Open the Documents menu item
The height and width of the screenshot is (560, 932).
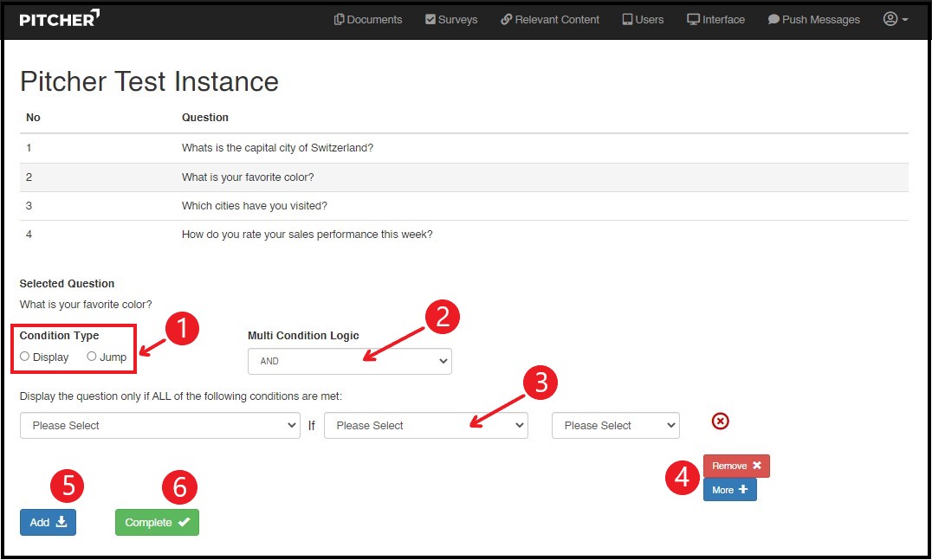(x=368, y=19)
